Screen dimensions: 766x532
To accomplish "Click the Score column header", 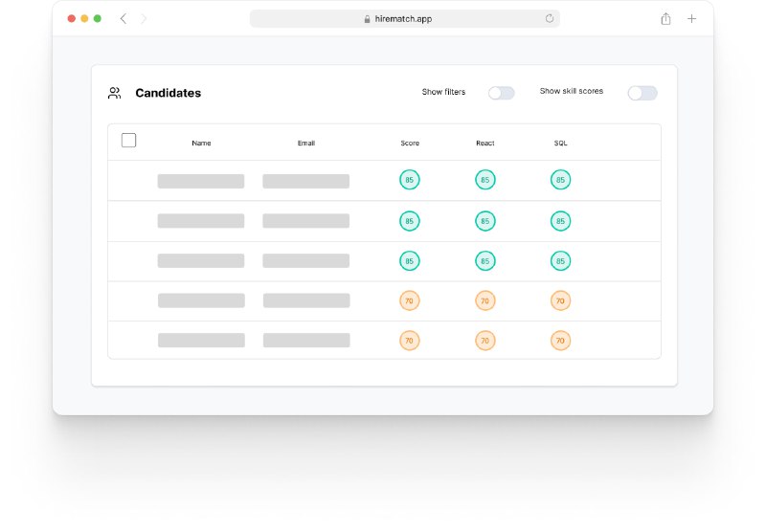I will (x=410, y=143).
